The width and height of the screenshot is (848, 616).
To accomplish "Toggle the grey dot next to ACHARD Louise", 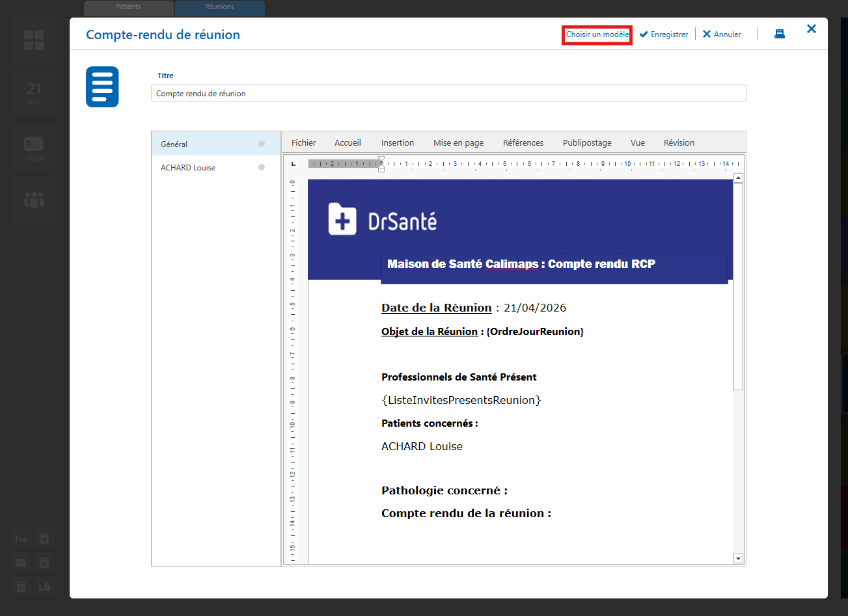I will [x=262, y=167].
